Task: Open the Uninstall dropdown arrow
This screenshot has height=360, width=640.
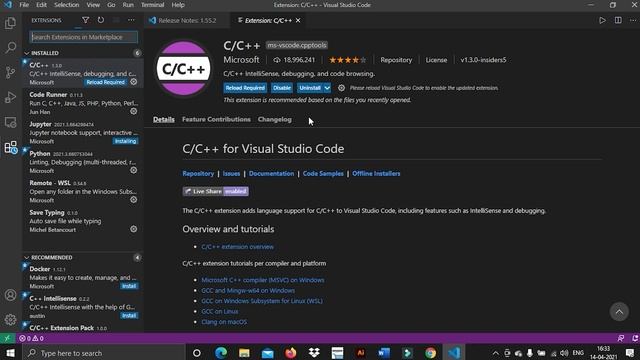Action: pyautogui.click(x=327, y=88)
